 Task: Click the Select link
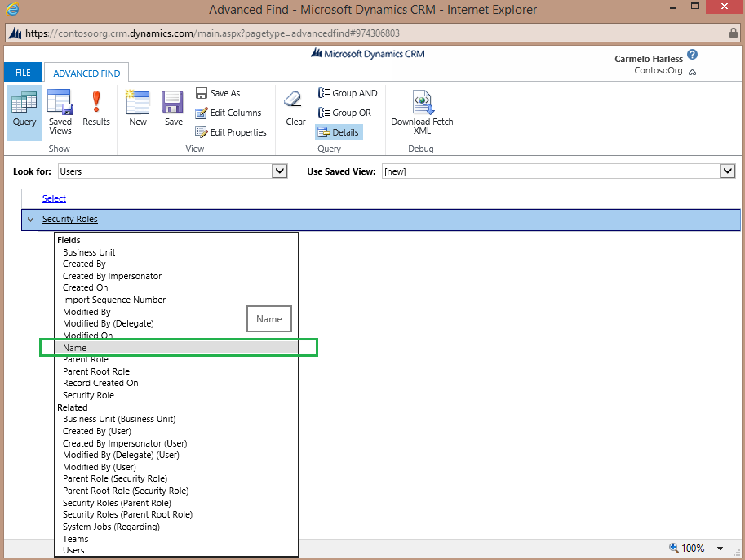54,198
